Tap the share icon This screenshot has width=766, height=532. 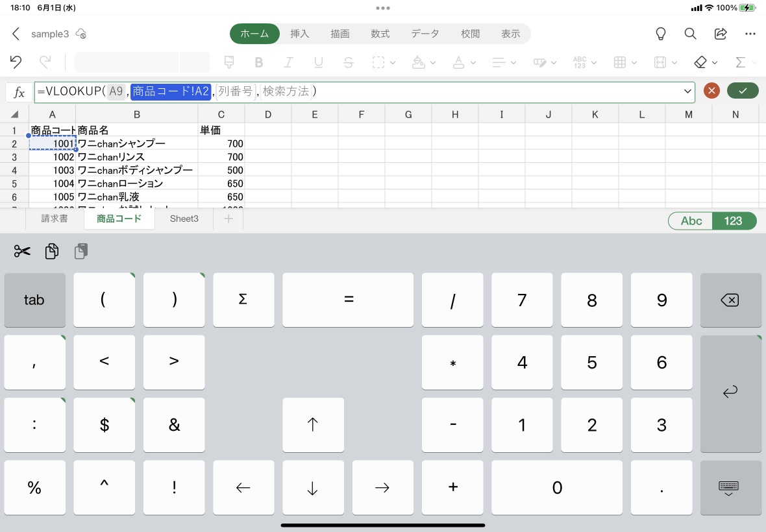coord(721,34)
